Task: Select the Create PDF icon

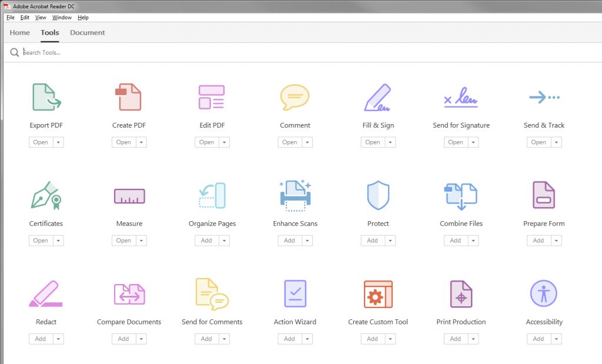Action: [129, 98]
